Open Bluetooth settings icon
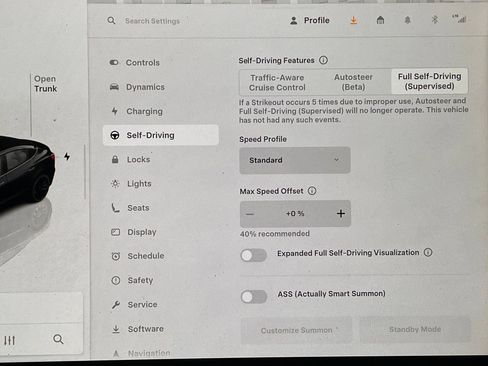The width and height of the screenshot is (488, 366). tap(434, 20)
